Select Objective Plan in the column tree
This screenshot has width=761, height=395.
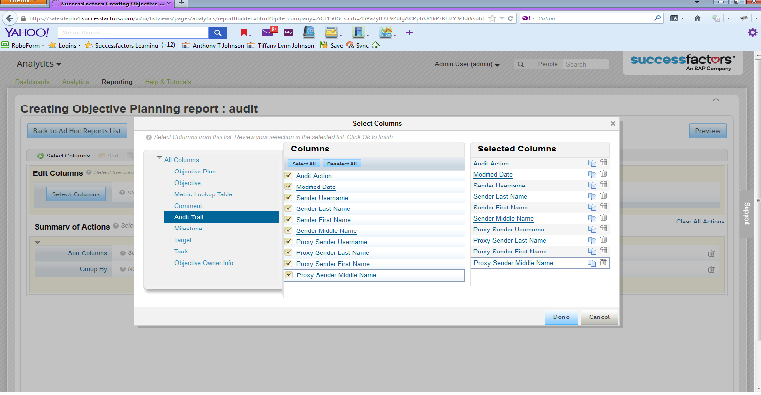point(195,171)
